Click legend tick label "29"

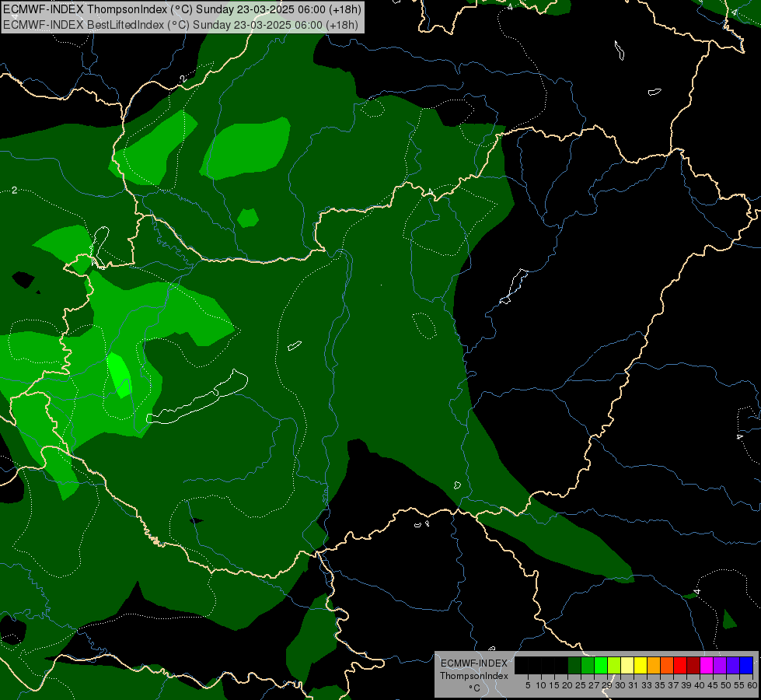click(607, 685)
